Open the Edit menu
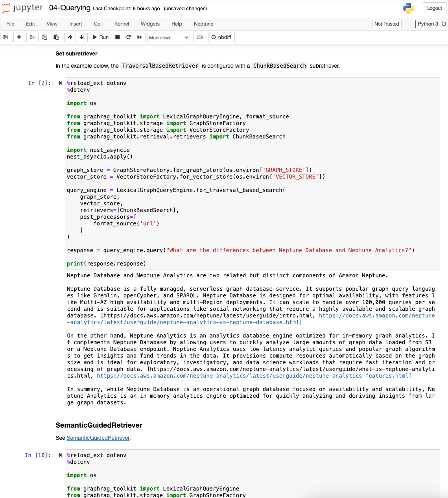Viewport: 448px width, 498px height. click(30, 24)
